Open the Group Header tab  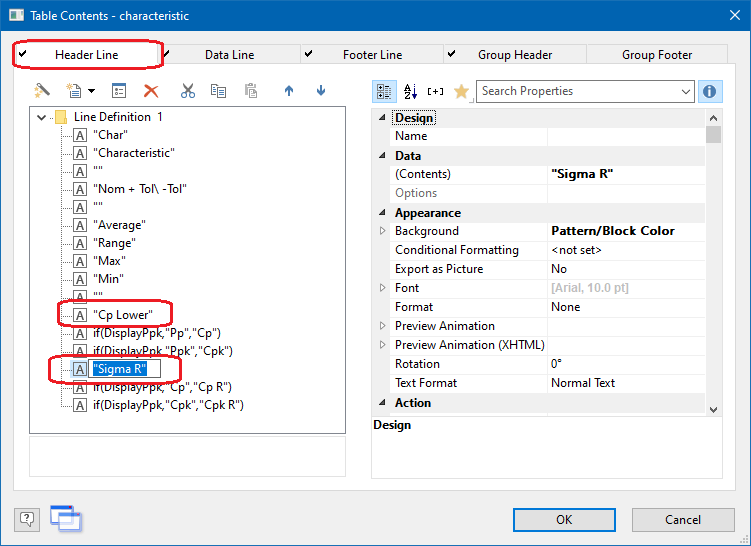coord(515,55)
